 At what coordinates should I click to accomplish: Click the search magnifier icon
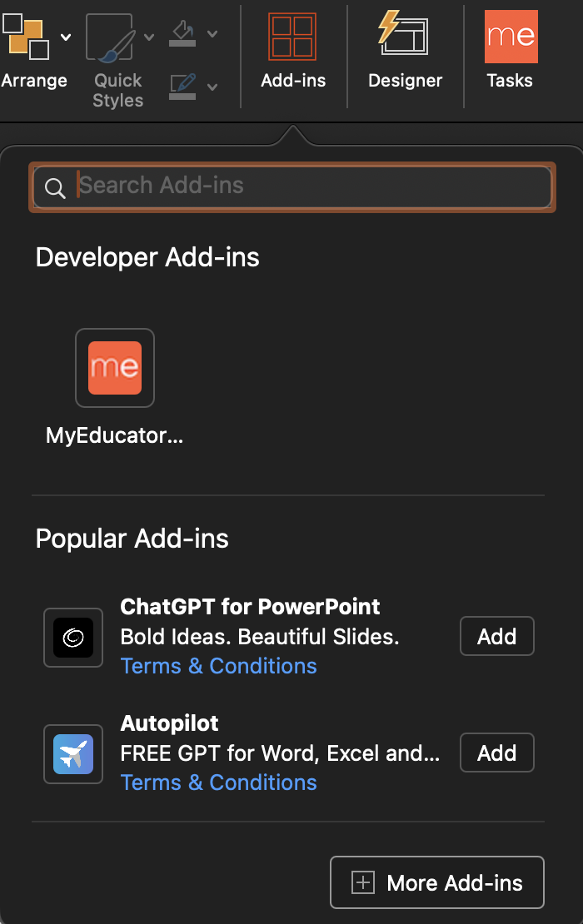55,189
